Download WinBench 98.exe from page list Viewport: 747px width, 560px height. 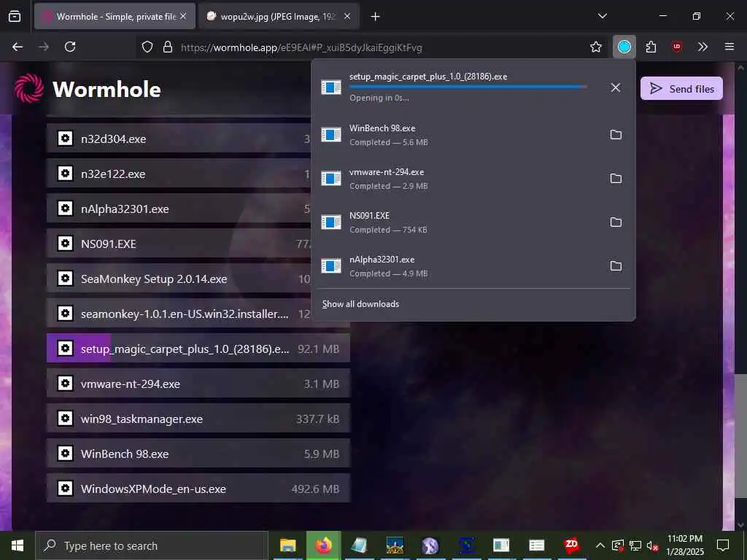(x=198, y=454)
